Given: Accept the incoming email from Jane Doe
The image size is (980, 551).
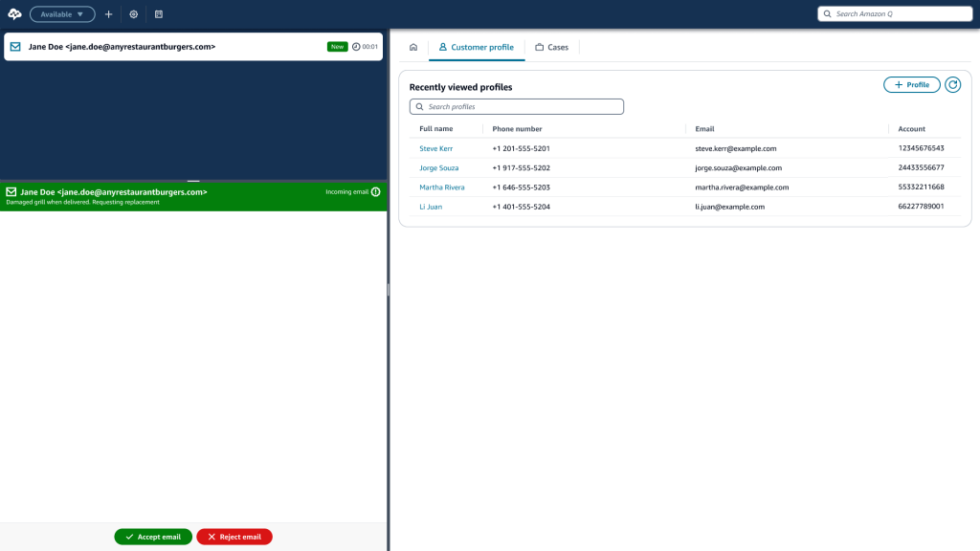Looking at the screenshot, I should [152, 537].
